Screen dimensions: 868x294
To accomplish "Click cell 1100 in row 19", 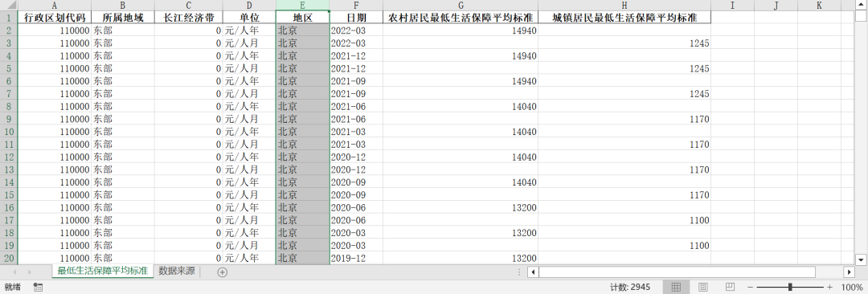I will tap(624, 245).
